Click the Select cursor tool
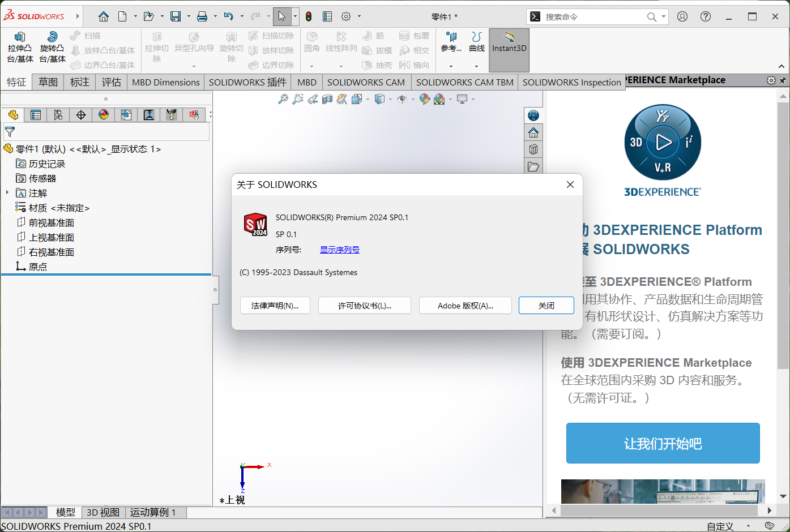The height and width of the screenshot is (532, 790). [282, 16]
